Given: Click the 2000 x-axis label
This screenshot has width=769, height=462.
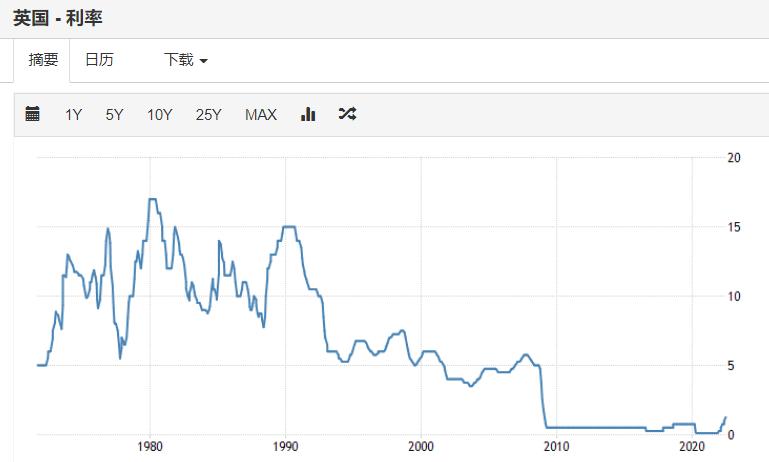Looking at the screenshot, I should pos(421,446).
